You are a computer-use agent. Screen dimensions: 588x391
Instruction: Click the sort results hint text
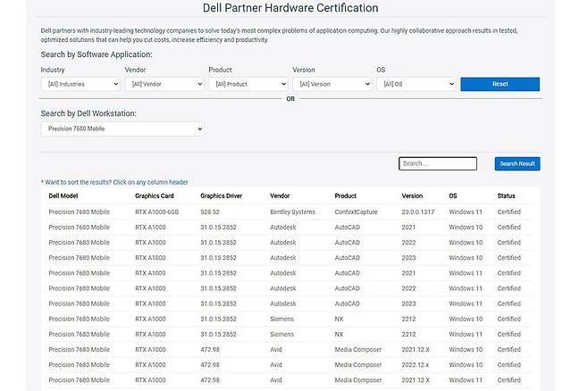[114, 182]
